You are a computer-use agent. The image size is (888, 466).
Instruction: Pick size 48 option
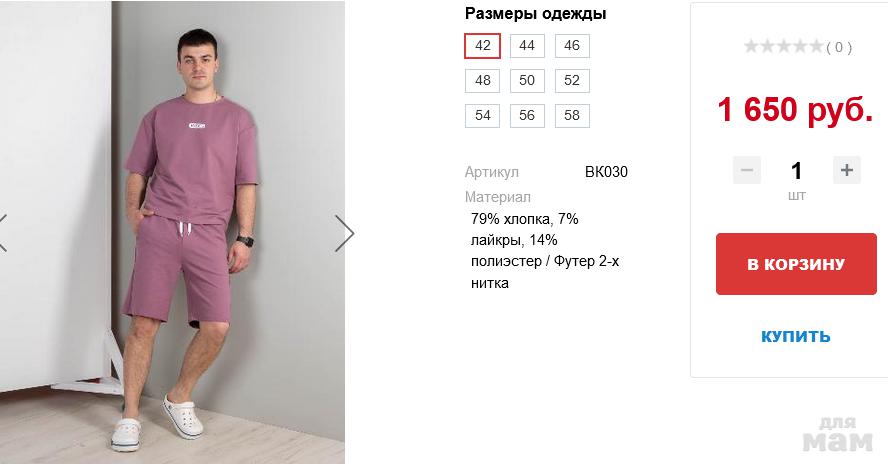(483, 80)
